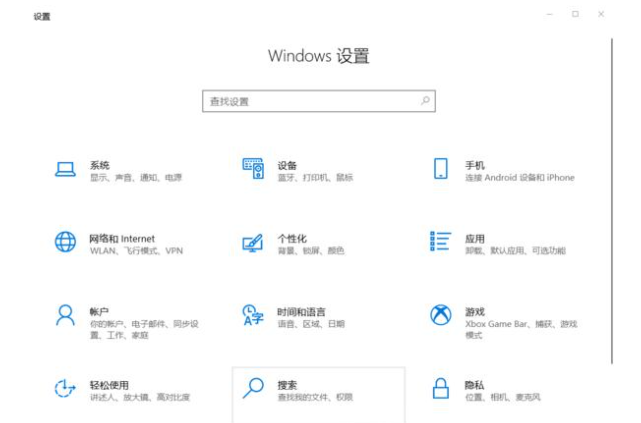Click the 游戏 Xbox icon
The image size is (641, 423).
440,316
